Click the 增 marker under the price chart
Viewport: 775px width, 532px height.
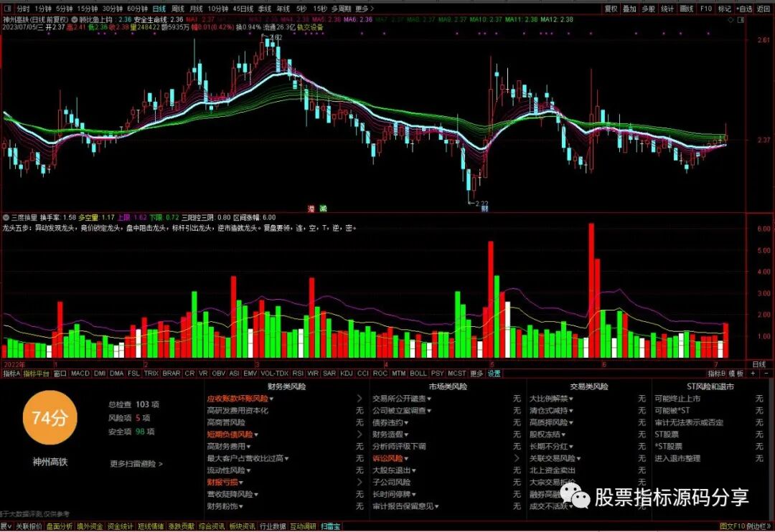tap(311, 209)
